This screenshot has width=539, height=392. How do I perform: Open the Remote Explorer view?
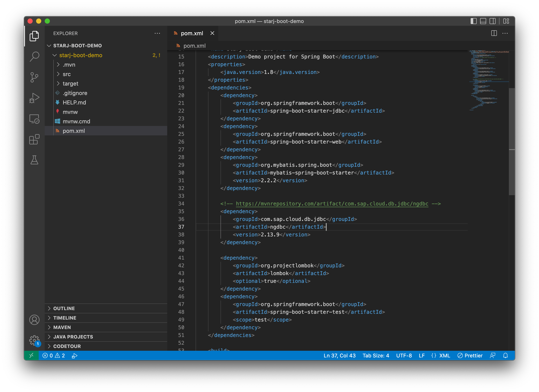[34, 119]
